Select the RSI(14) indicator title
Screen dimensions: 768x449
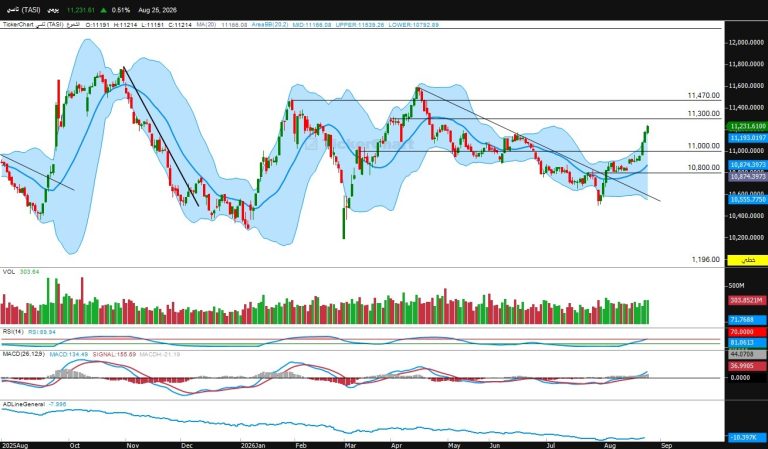coord(13,331)
